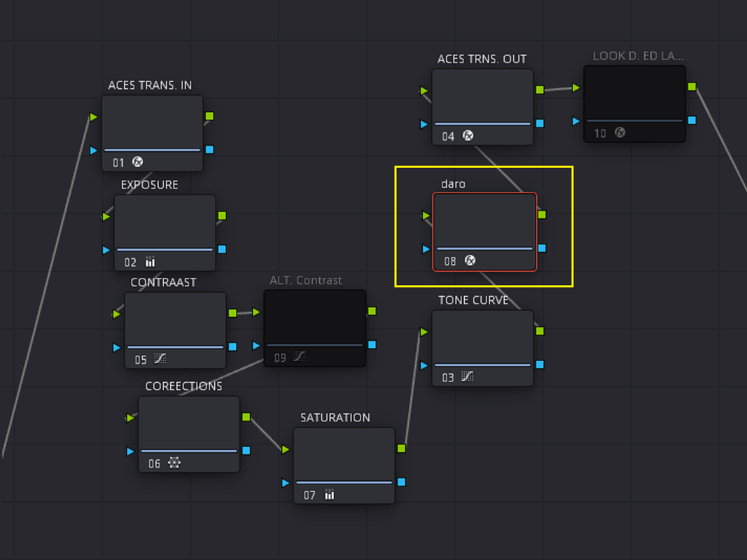Click green RGB input of ACES TRANS. IN
The width and height of the screenshot is (747, 560).
coord(93,117)
